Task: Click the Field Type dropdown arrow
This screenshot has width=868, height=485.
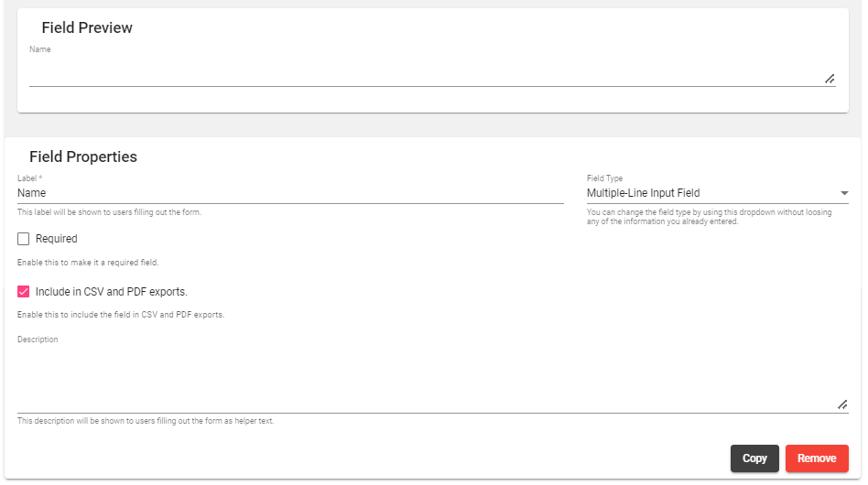Action: click(x=844, y=193)
